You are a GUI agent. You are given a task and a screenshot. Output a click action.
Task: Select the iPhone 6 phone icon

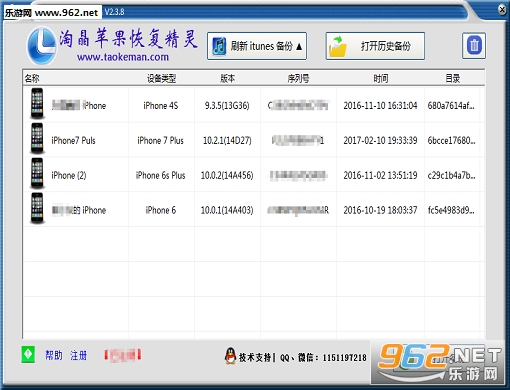(x=37, y=209)
